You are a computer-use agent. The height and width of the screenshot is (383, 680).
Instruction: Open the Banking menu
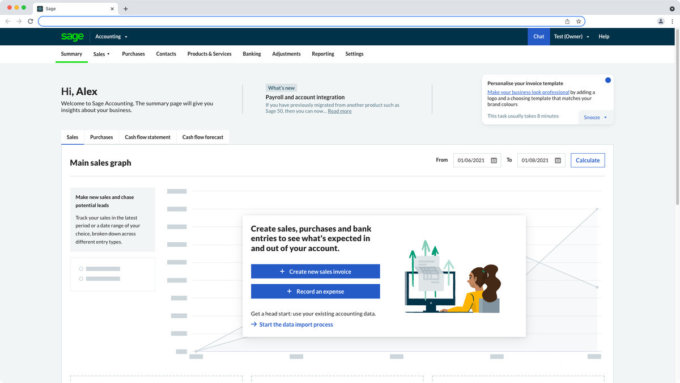coord(252,54)
